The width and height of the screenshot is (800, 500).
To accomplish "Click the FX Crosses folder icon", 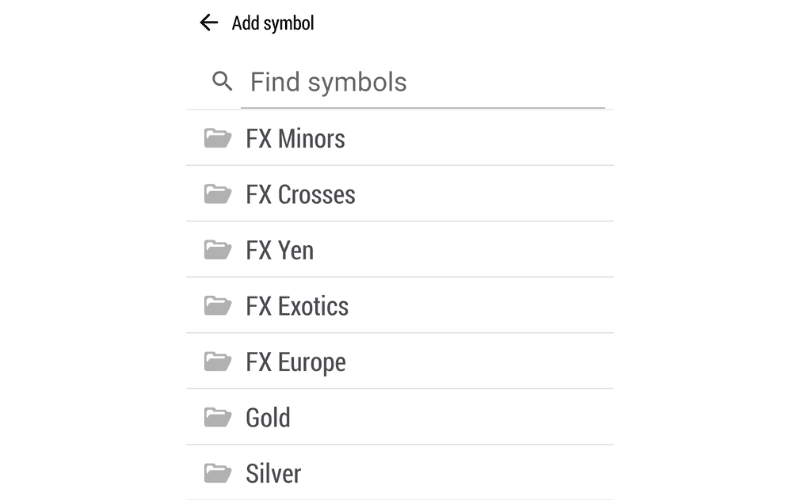I will [217, 194].
